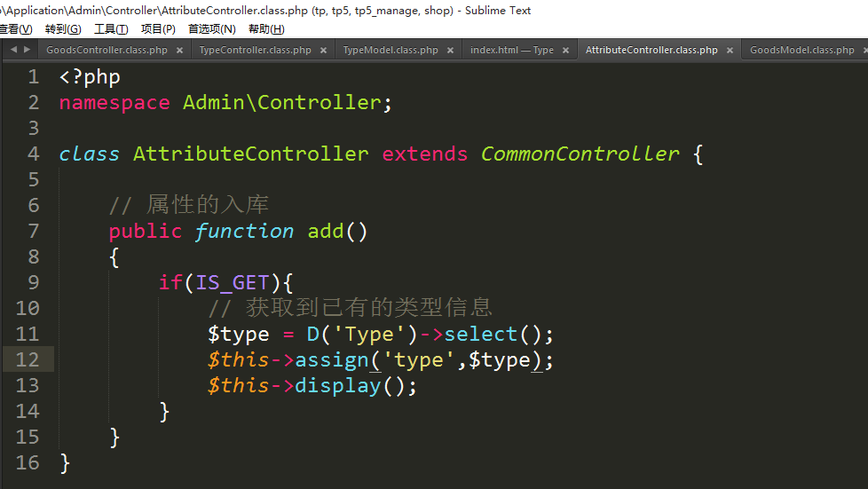Image resolution: width=868 pixels, height=489 pixels.
Task: Open the 转到(G) menu
Action: (62, 29)
